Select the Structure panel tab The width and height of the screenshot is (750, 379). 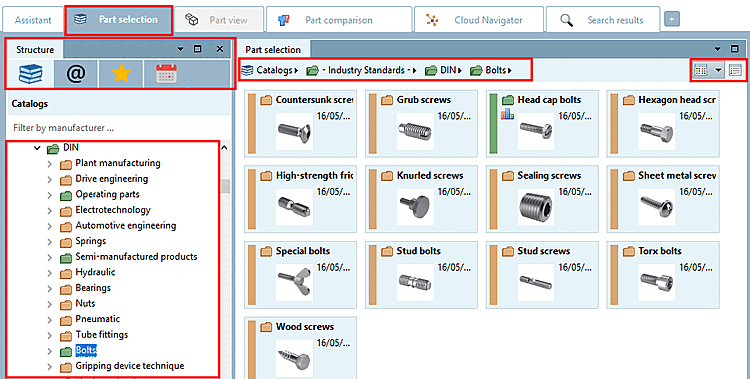click(x=35, y=50)
